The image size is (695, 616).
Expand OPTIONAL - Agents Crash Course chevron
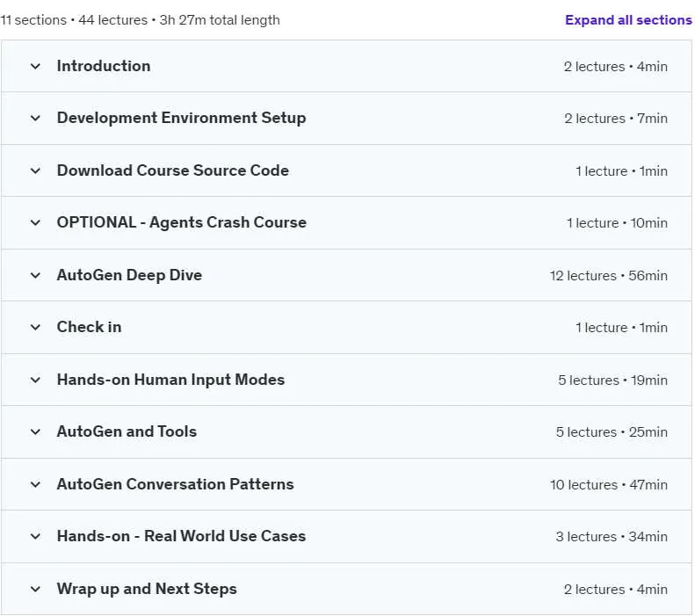(x=35, y=222)
